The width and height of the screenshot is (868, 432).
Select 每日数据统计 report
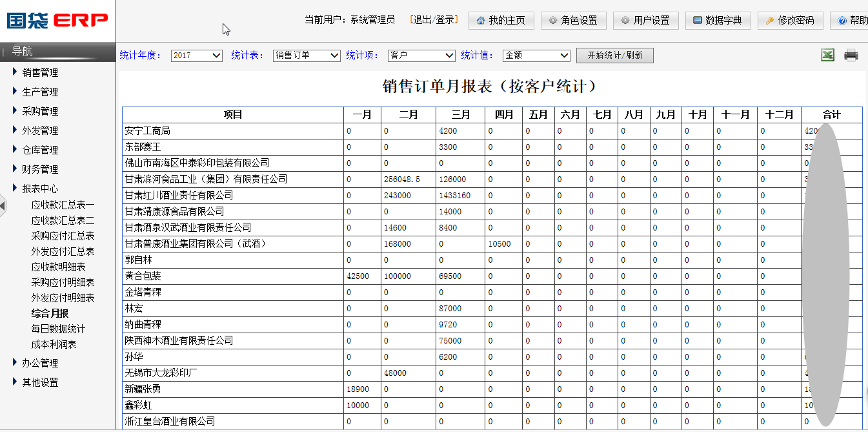(x=58, y=329)
